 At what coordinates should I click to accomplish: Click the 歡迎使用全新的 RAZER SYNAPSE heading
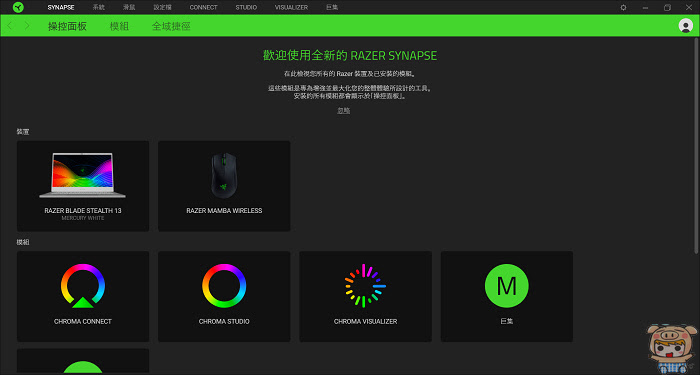click(x=350, y=56)
